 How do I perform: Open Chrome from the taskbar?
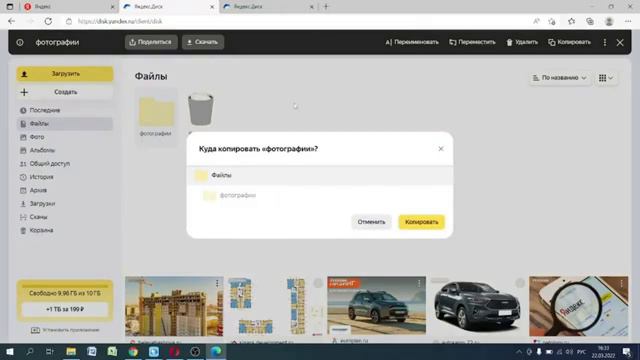(133, 351)
